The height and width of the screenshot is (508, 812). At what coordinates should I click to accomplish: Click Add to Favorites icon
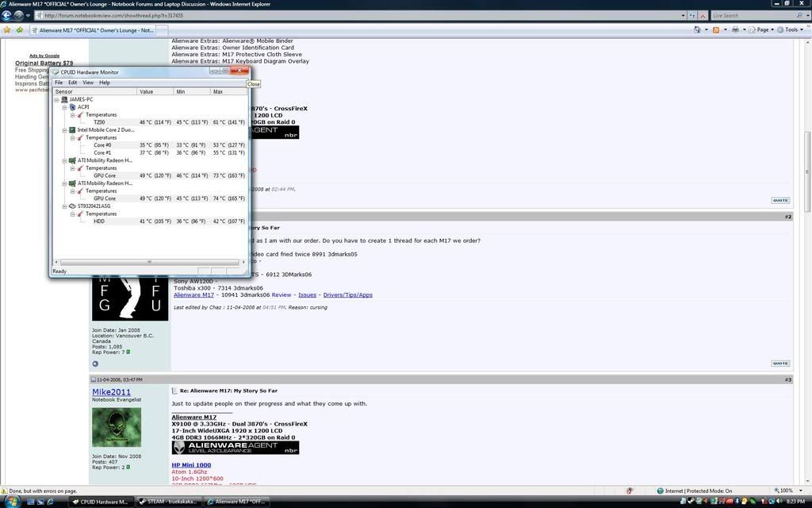tap(20, 30)
